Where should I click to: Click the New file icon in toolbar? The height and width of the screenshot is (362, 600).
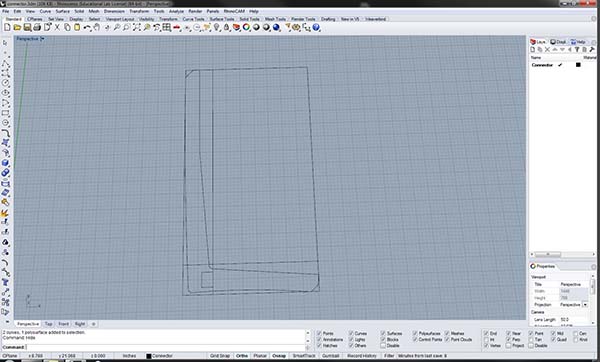pyautogui.click(x=7, y=28)
